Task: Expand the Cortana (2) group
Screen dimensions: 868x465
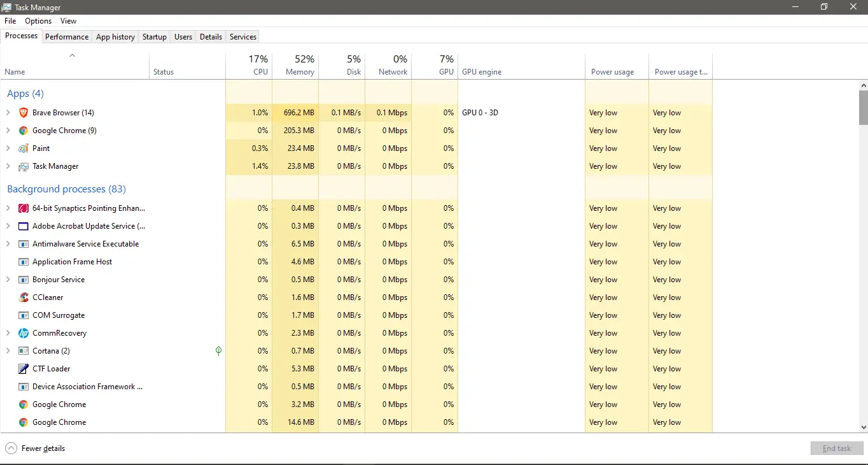Action: 8,351
